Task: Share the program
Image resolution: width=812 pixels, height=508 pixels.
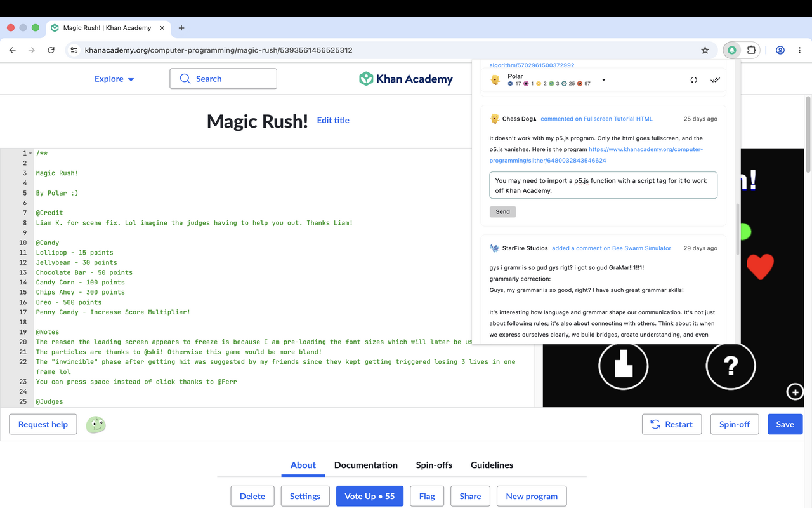Action: coord(470,496)
